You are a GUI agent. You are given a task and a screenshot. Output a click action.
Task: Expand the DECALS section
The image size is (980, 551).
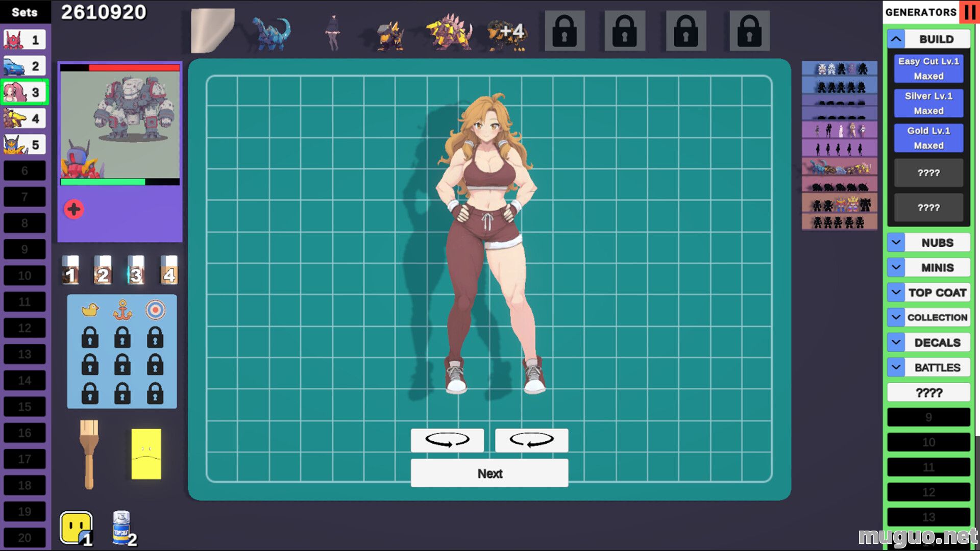[896, 342]
